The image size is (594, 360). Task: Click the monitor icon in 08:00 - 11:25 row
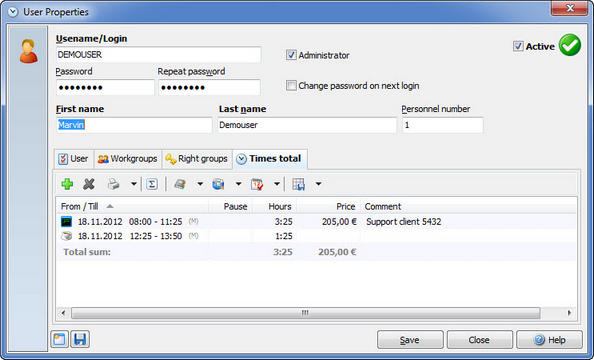(66, 221)
